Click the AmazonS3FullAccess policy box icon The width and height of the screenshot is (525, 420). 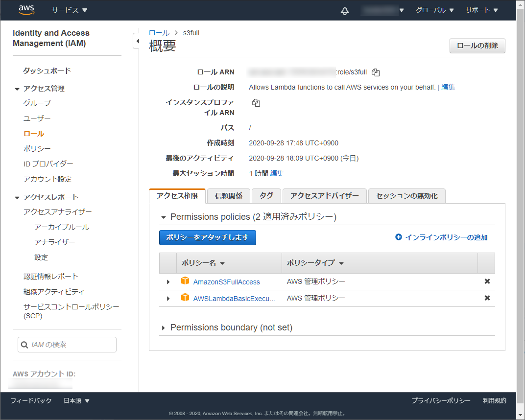185,281
